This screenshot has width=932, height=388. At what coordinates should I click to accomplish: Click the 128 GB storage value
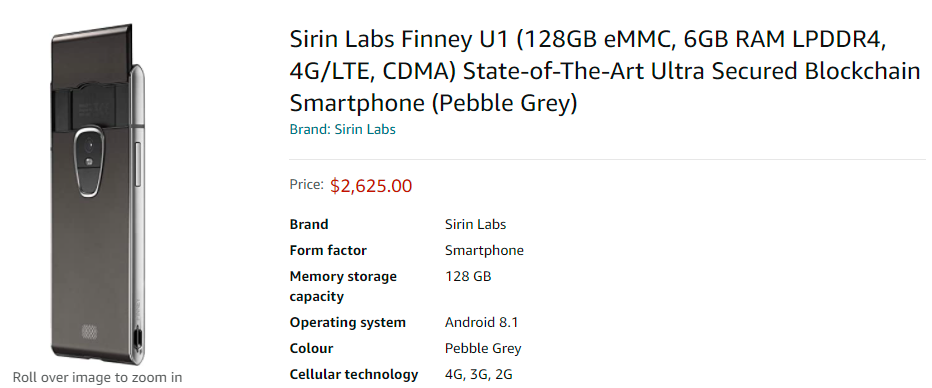tap(468, 276)
